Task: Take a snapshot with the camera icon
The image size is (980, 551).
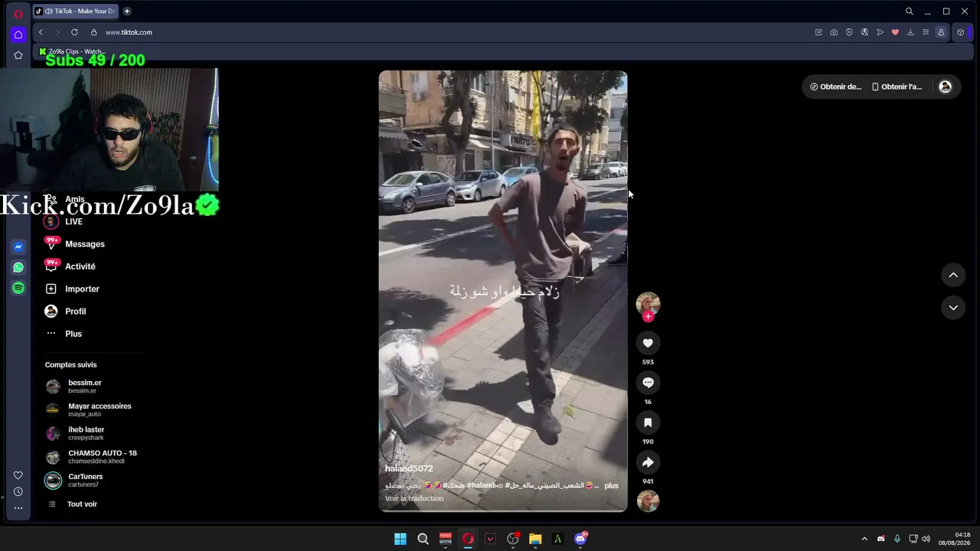Action: coord(834,32)
